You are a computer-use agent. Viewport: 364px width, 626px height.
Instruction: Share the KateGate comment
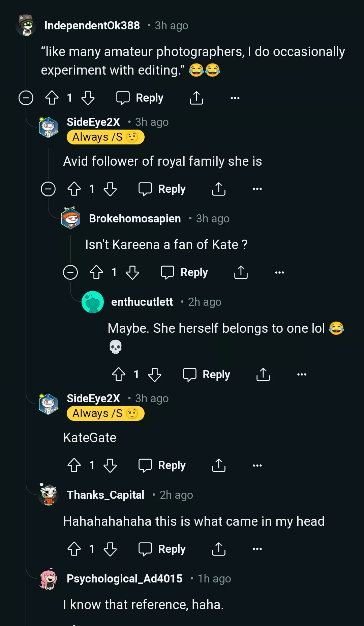[x=218, y=465]
